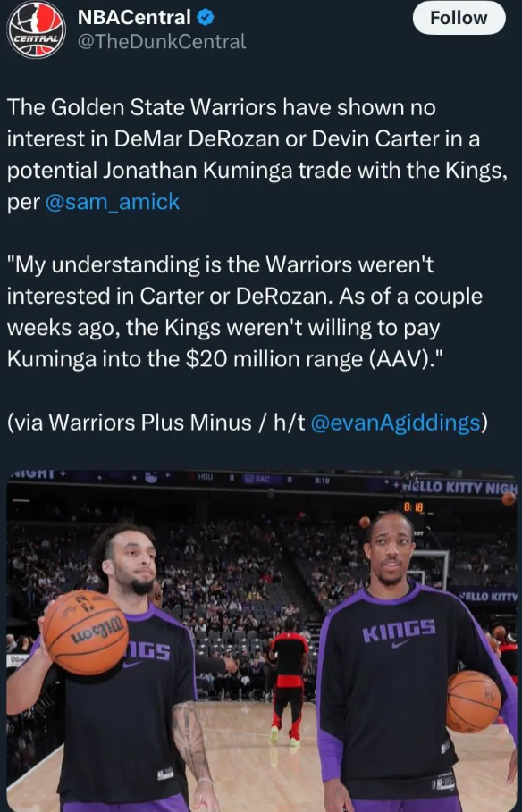Open the @sam_amick mention

coord(113,202)
